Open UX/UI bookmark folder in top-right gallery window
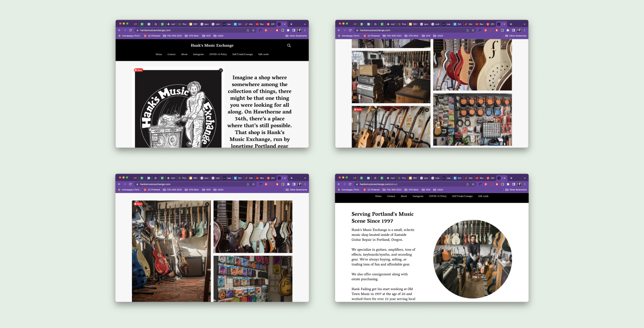 (x=438, y=36)
